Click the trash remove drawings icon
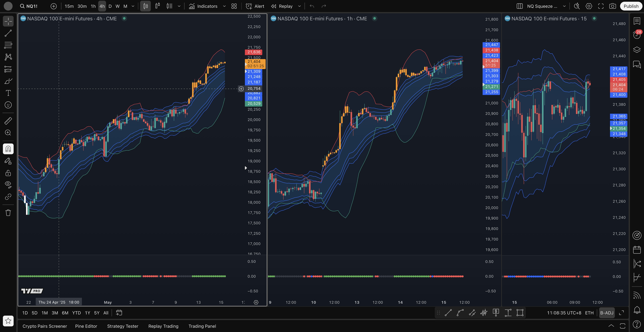 pos(8,213)
